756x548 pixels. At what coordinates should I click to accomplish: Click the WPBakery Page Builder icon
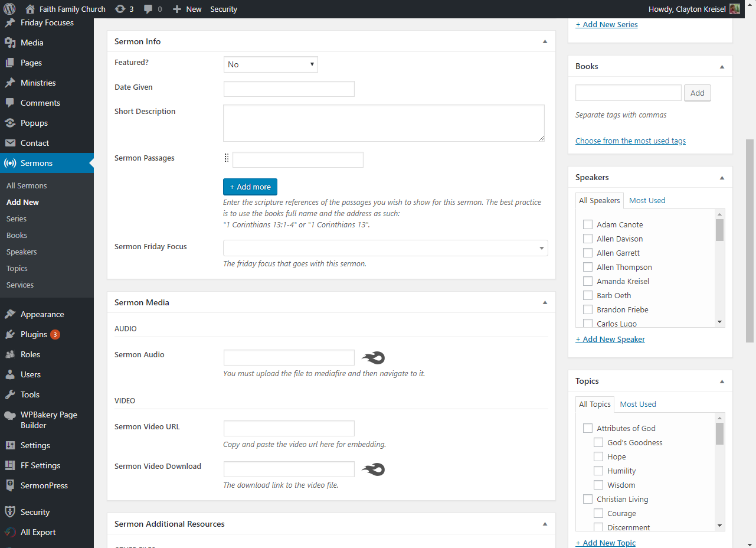pos(10,415)
